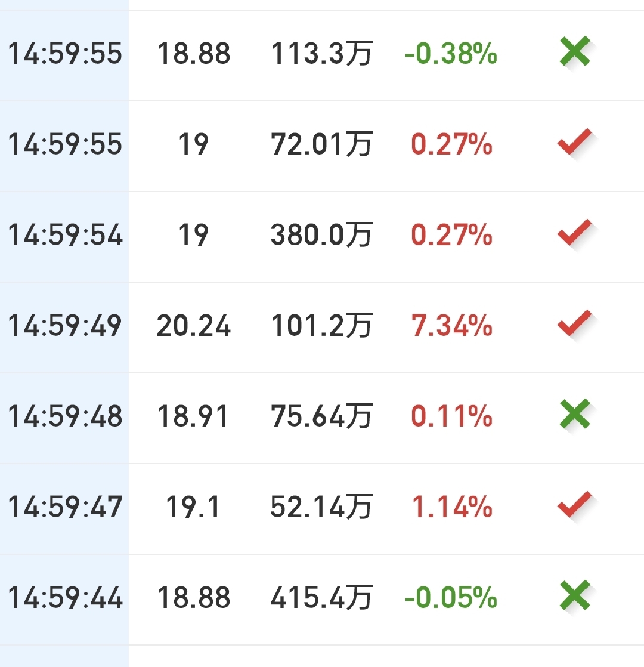The width and height of the screenshot is (644, 667).
Task: Click the volume 101.2万
Action: 322,326
